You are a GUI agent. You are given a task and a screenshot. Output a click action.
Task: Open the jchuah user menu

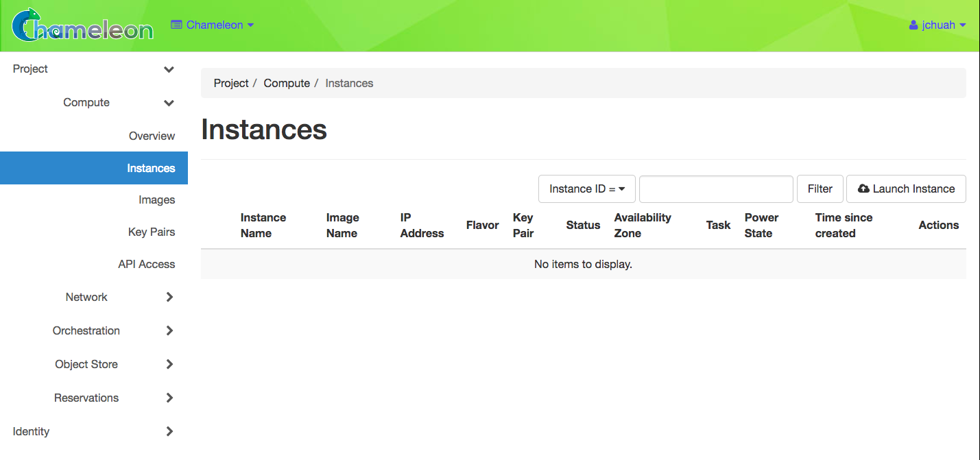[x=937, y=25]
